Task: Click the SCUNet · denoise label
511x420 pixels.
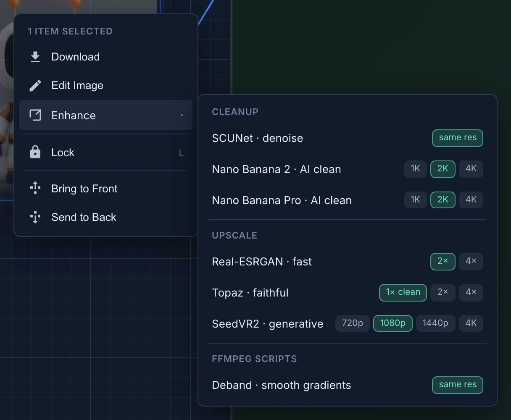Action: pyautogui.click(x=258, y=138)
